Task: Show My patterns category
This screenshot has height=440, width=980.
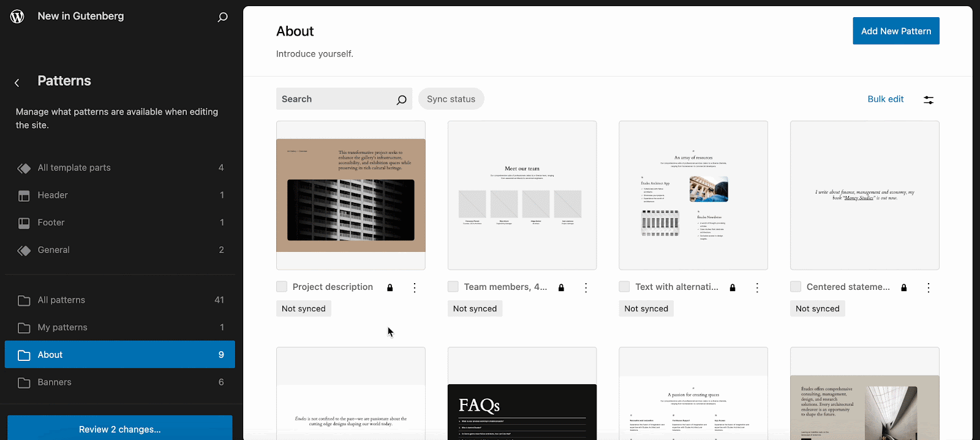Action: pyautogui.click(x=120, y=327)
